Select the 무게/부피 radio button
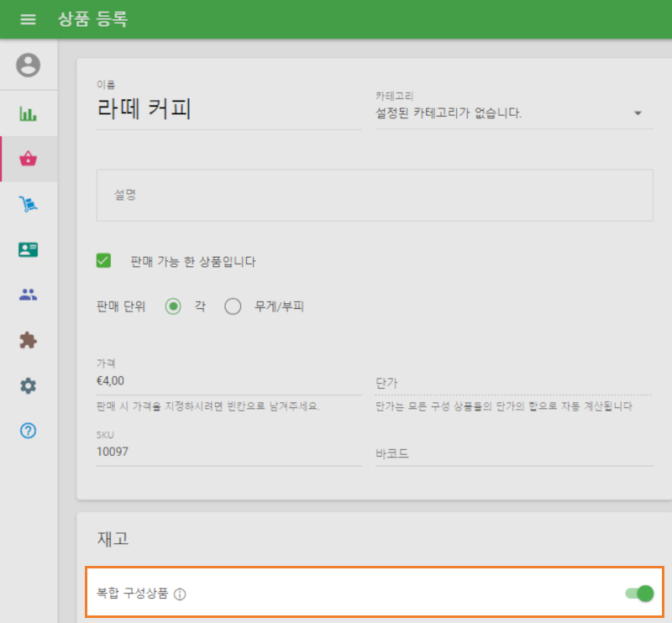Image resolution: width=672 pixels, height=623 pixels. 233,306
